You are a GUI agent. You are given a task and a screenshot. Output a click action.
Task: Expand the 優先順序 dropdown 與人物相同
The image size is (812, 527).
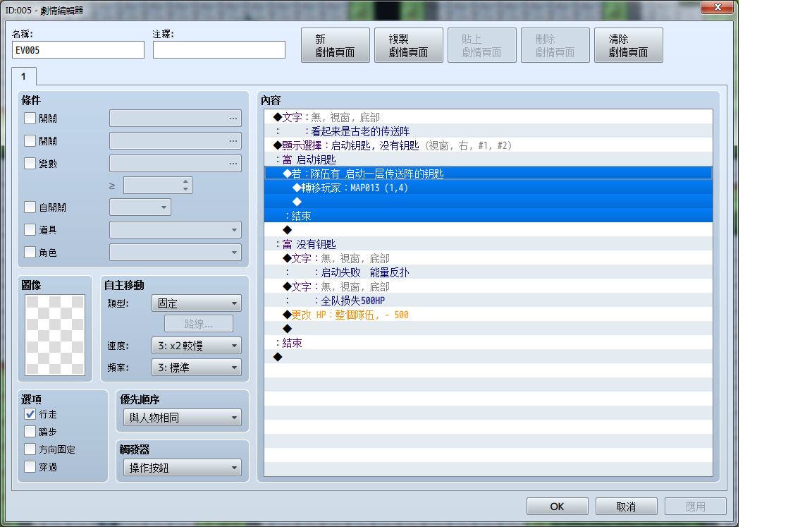coord(183,417)
